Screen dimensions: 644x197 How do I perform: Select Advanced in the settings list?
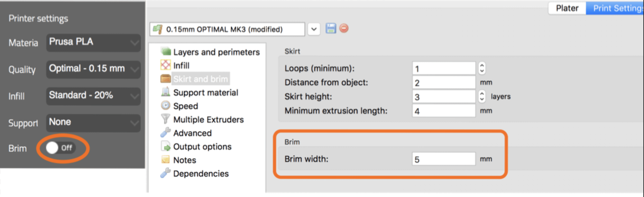tap(192, 133)
